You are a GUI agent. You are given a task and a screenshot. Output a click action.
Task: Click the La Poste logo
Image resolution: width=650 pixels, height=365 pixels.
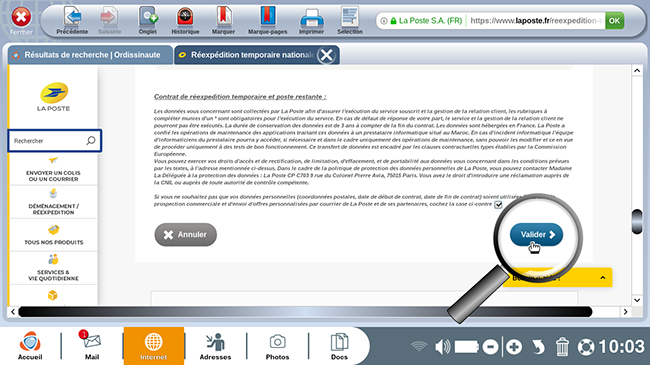53,97
